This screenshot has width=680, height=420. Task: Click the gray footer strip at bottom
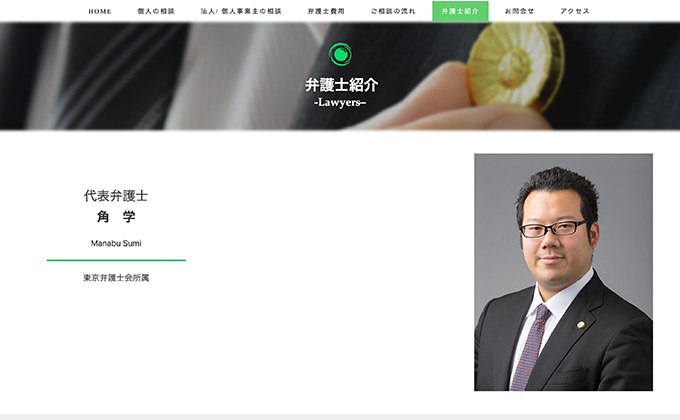(340, 417)
